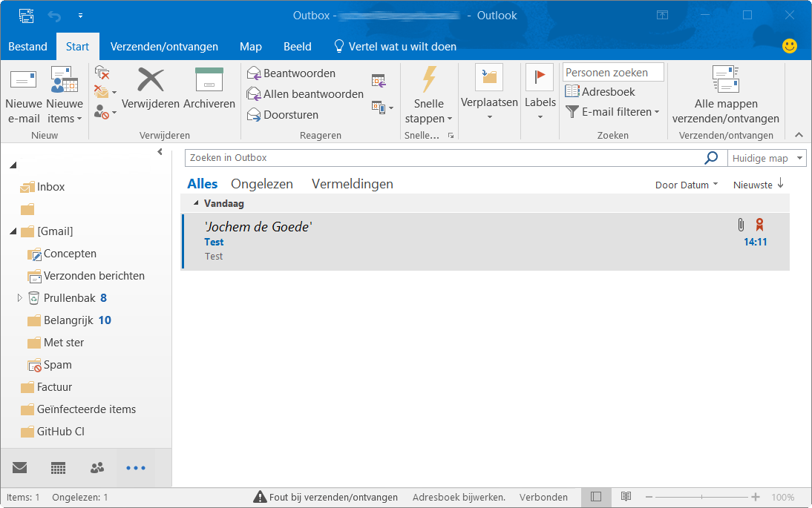Click Vertel wat u wilt doen
This screenshot has width=812, height=508.
(x=395, y=47)
